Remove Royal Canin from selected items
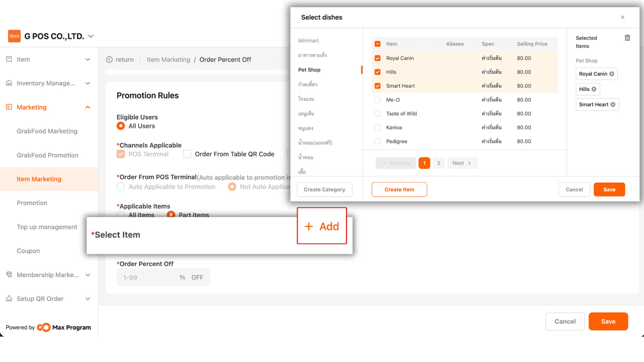 pyautogui.click(x=612, y=74)
